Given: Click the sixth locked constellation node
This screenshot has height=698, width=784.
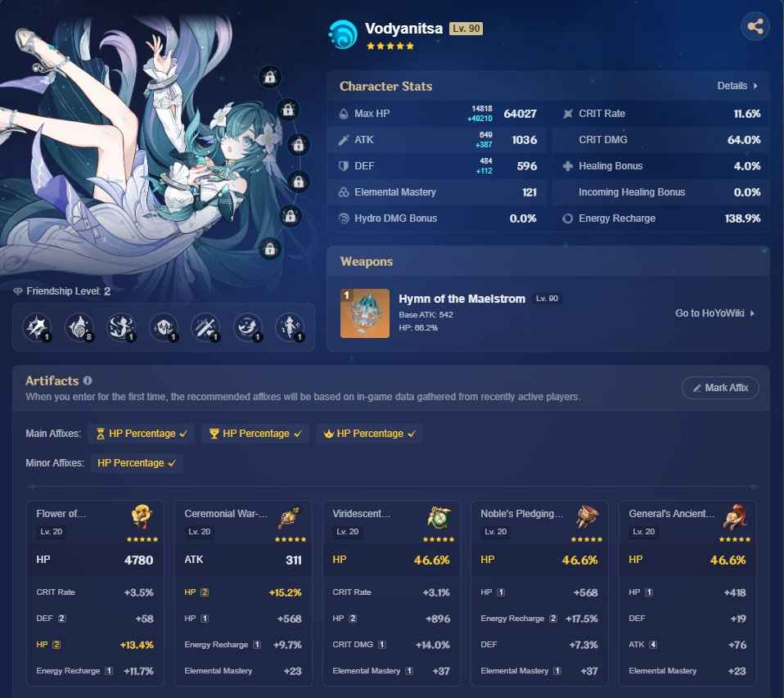Looking at the screenshot, I should coord(270,249).
